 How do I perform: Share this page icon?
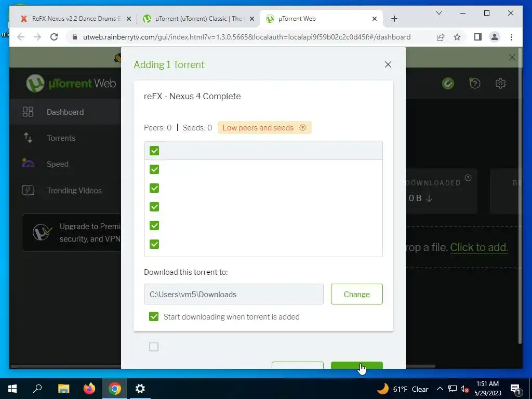441,37
